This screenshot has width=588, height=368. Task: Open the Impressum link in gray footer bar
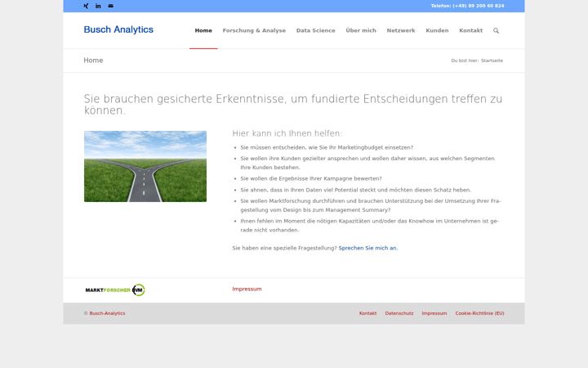pos(434,313)
